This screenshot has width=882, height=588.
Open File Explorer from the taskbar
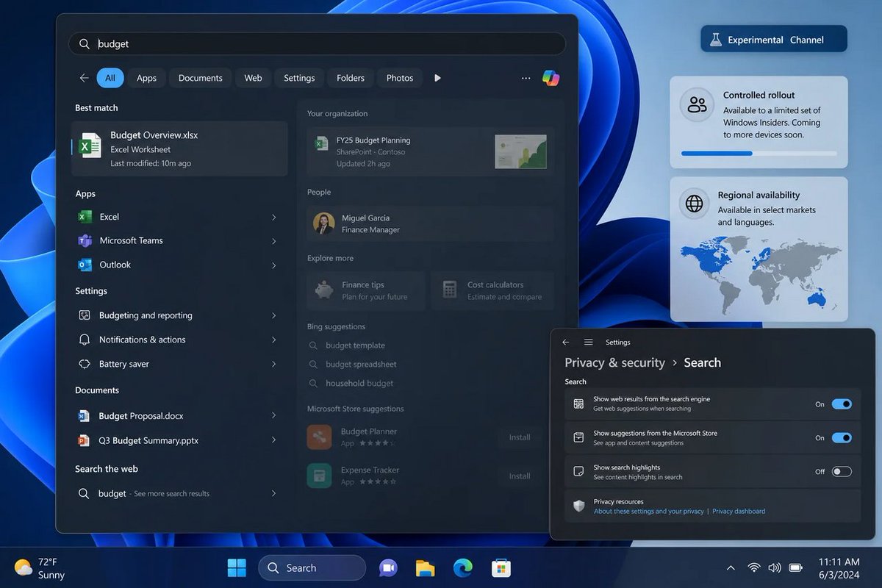[425, 567]
